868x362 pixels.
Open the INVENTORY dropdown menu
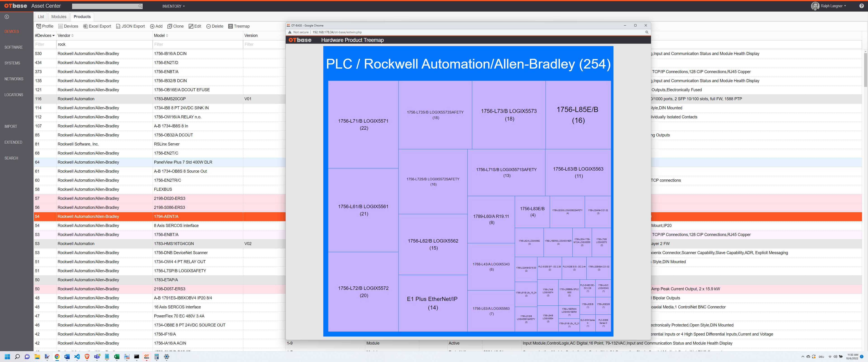point(173,6)
